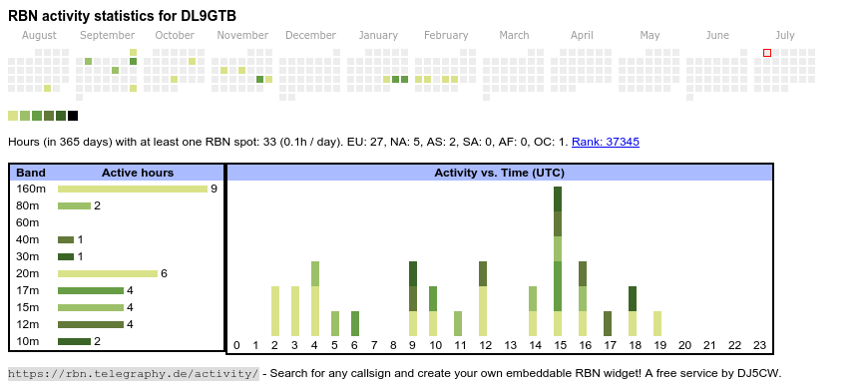
Task: Click the 12m active hours bar
Action: [x=91, y=324]
